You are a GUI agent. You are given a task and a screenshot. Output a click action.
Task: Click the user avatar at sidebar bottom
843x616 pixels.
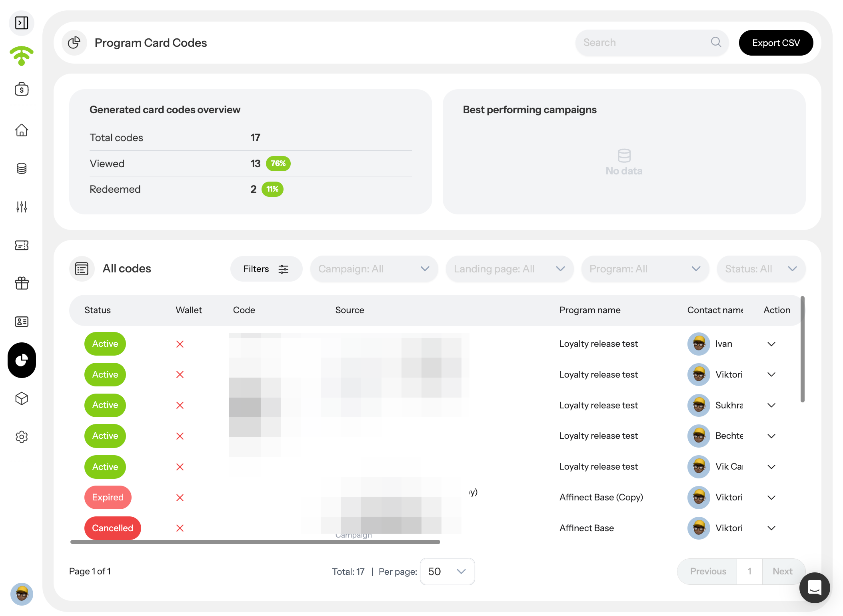click(x=22, y=594)
